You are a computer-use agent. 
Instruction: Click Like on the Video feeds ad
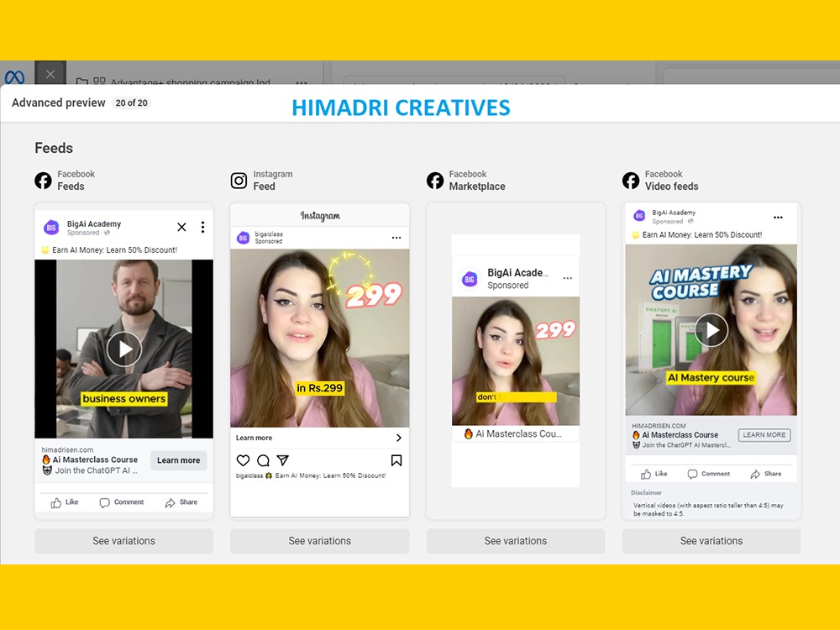(654, 474)
